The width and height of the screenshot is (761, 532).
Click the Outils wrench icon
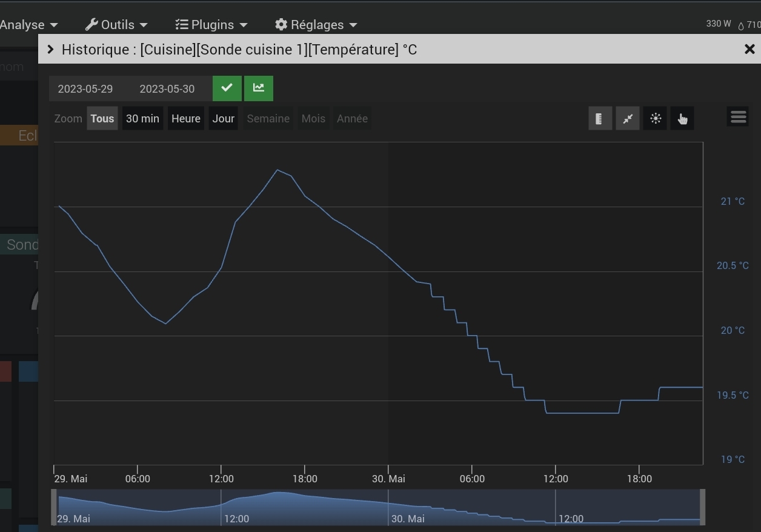[x=91, y=25]
